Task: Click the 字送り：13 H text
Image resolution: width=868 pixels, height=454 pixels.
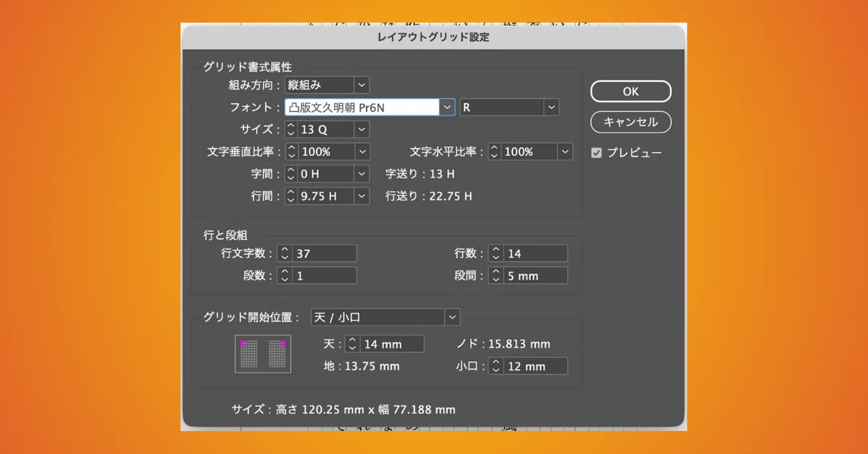Action: (420, 174)
